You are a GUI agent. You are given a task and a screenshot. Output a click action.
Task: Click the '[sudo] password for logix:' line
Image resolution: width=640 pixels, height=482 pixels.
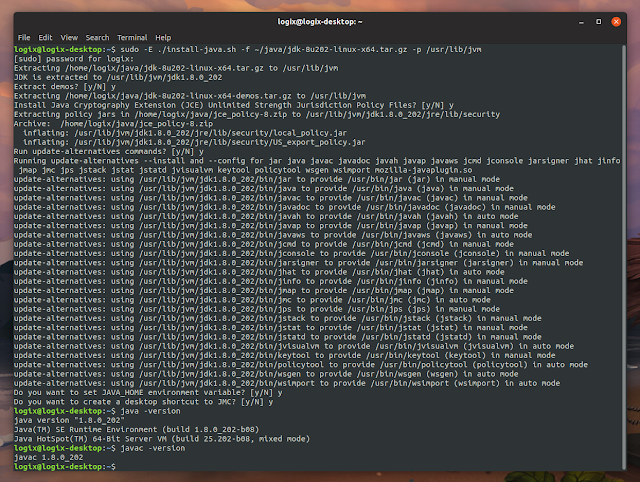point(74,59)
